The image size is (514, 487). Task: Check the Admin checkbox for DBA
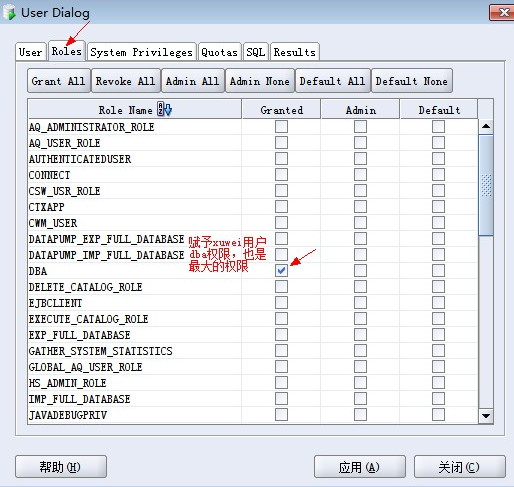(360, 270)
